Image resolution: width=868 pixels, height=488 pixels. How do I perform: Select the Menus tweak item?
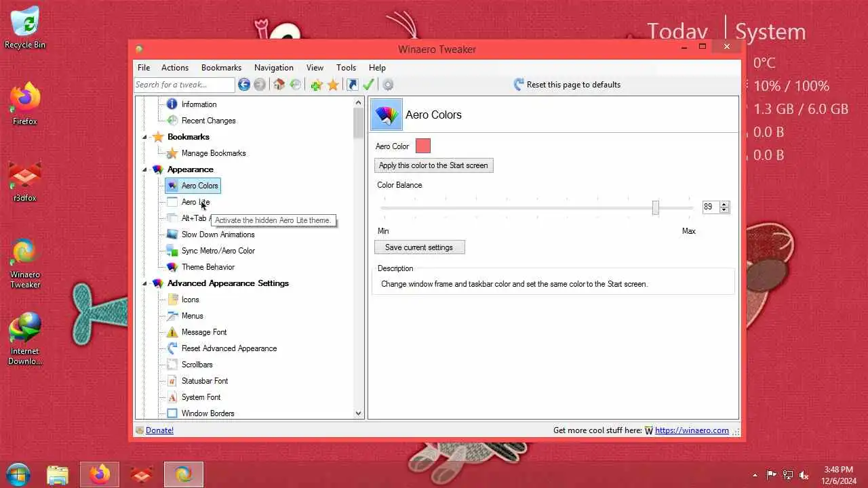pos(192,316)
